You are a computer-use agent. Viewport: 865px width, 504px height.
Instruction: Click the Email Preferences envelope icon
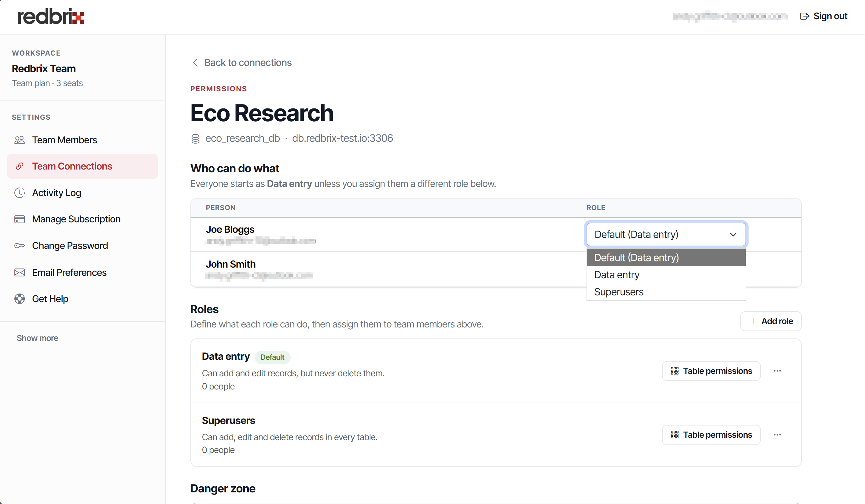point(20,272)
